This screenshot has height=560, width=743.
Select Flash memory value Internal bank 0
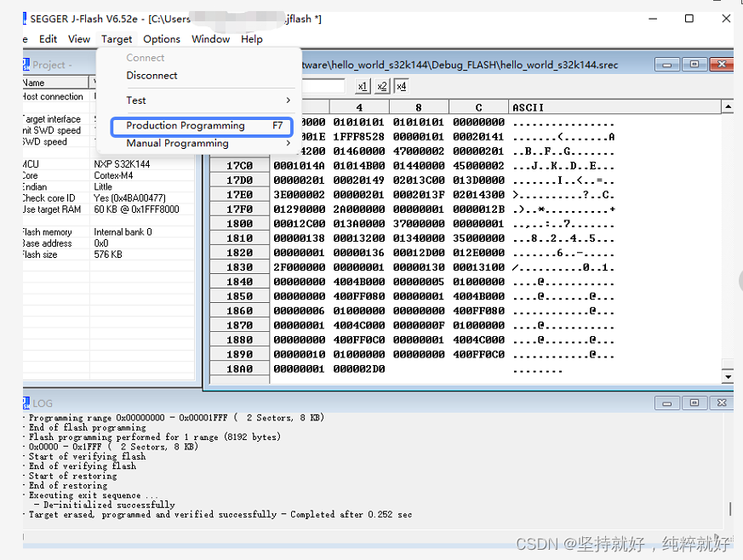[x=123, y=232]
